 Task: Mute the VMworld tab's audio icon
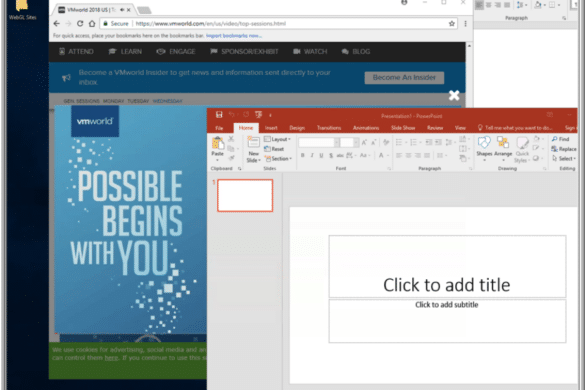122,10
